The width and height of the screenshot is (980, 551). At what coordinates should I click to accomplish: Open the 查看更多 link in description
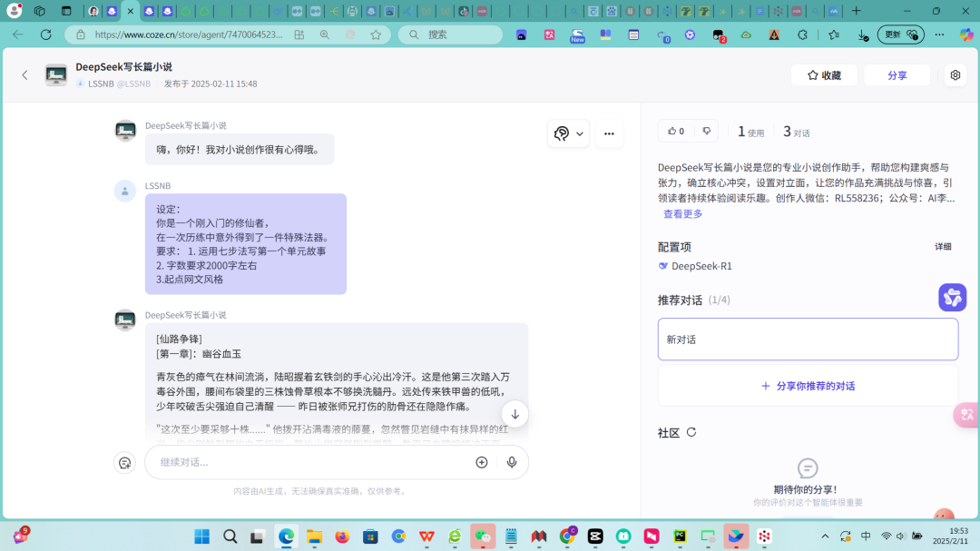[682, 214]
